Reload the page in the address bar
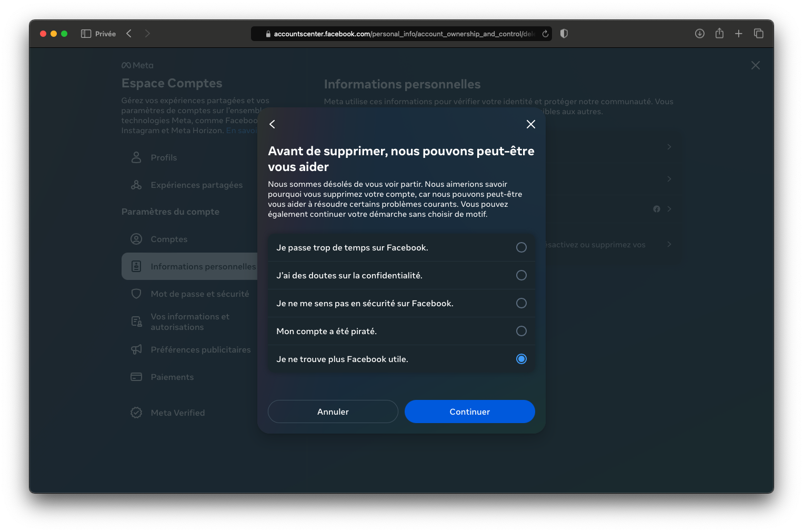 click(x=545, y=34)
